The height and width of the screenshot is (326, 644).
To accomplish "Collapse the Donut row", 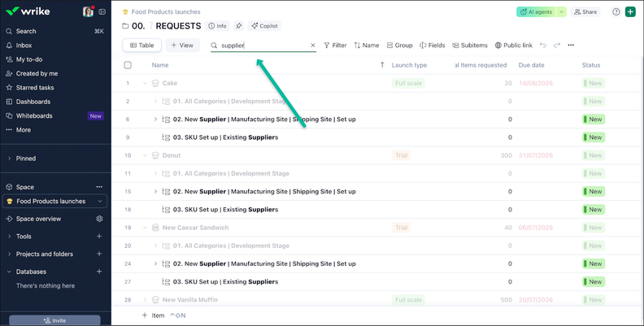I will [x=145, y=155].
